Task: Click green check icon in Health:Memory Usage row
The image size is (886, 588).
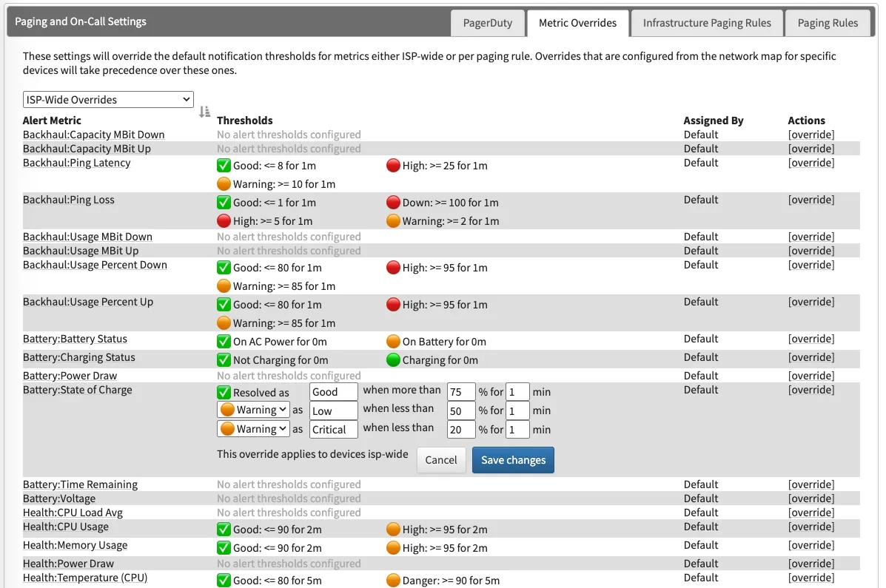Action: click(x=224, y=548)
